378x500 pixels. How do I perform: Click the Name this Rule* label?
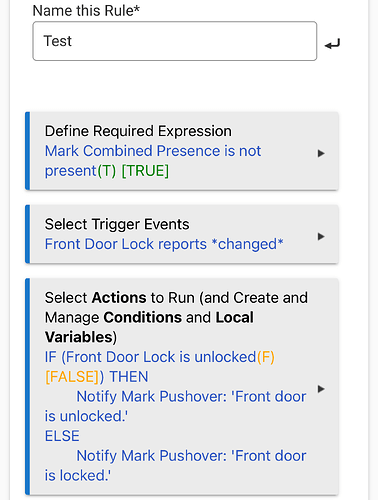click(x=86, y=11)
